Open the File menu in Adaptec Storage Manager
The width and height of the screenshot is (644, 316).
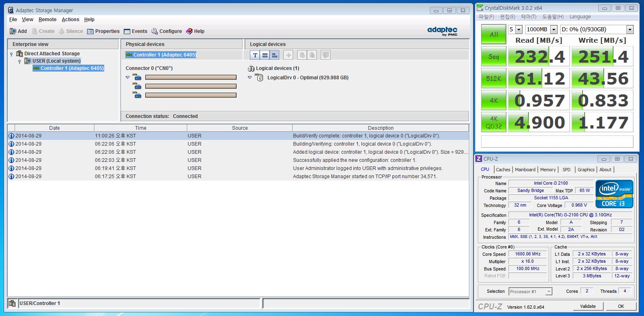coord(13,20)
